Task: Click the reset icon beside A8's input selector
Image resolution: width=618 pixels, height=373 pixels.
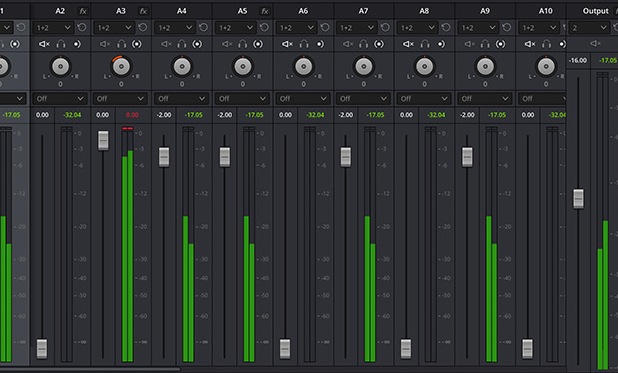Action: pyautogui.click(x=446, y=28)
